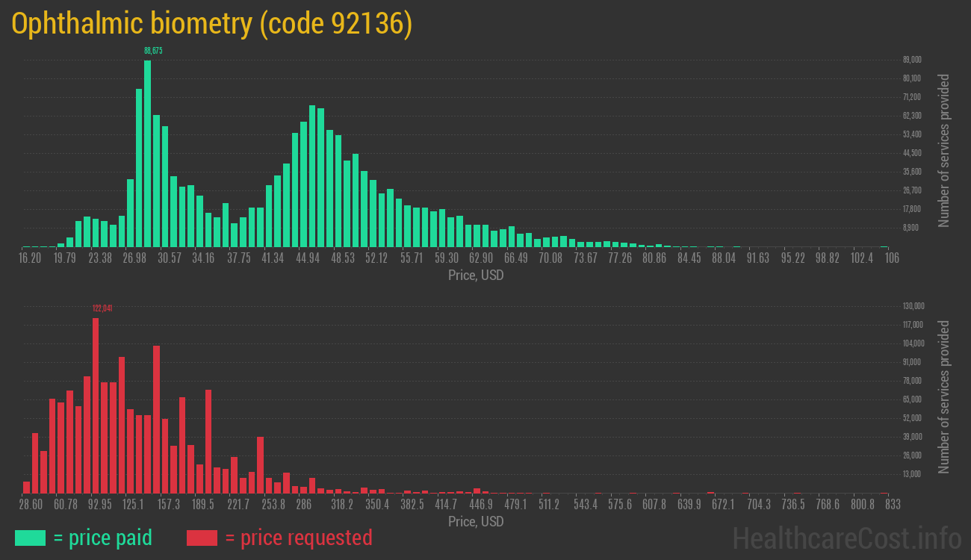Click the "130,000" y-axis tick label
Screen dimensions: 971x560
[914, 306]
